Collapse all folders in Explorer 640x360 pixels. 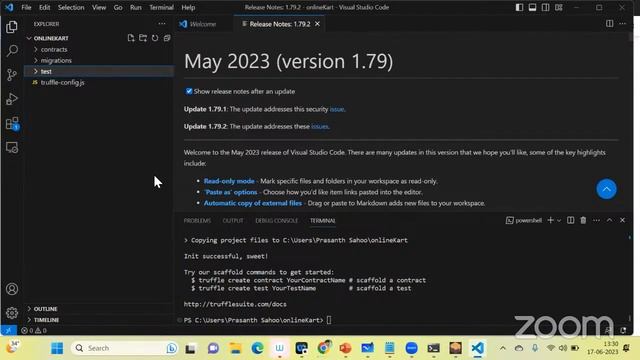tap(167, 38)
